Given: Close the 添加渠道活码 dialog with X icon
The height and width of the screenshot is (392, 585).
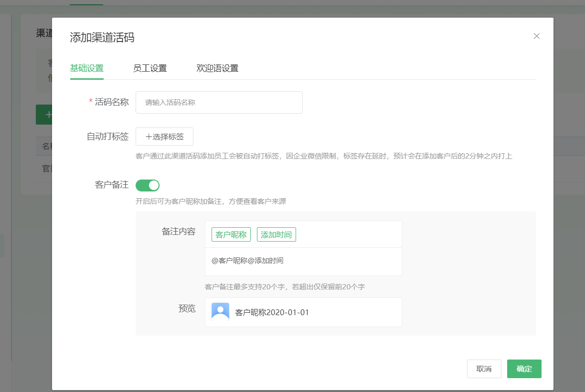Looking at the screenshot, I should click(536, 36).
